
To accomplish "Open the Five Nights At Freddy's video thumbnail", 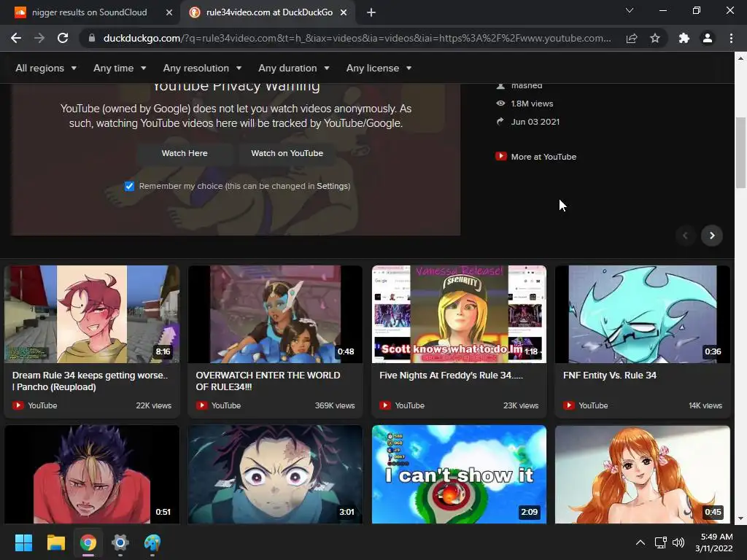I will [x=459, y=314].
